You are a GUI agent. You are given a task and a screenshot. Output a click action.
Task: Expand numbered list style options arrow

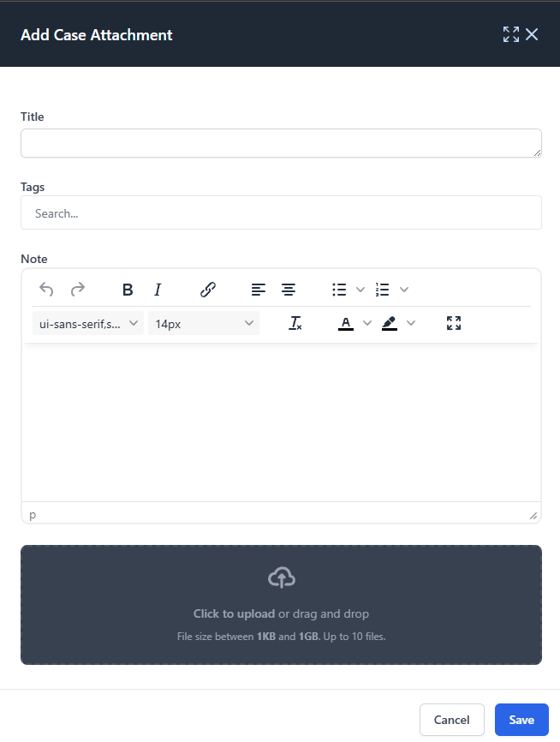coord(404,289)
